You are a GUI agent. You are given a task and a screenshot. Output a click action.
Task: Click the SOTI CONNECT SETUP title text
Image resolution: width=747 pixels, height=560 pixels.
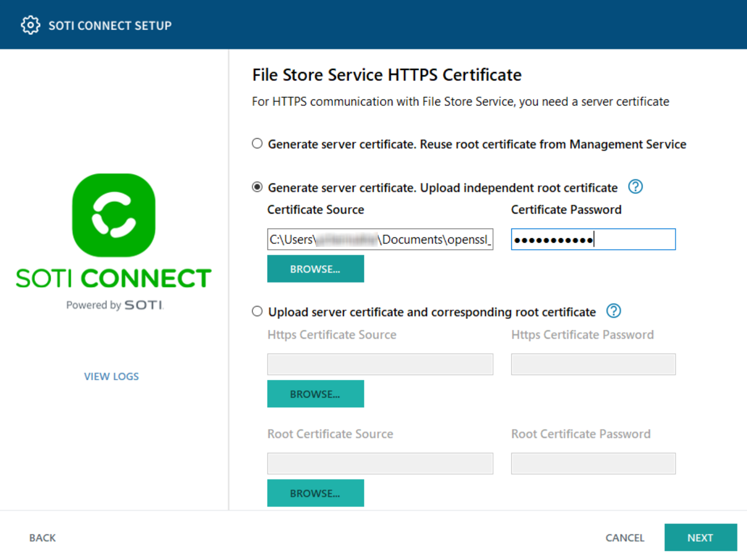tap(110, 25)
